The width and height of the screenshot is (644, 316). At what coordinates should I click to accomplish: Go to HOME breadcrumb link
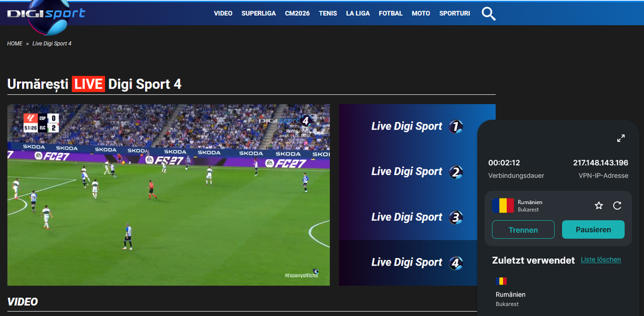[15, 43]
